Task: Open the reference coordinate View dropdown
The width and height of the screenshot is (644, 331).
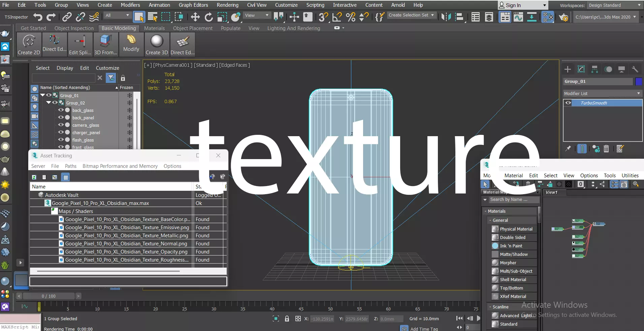Action: pos(257,16)
